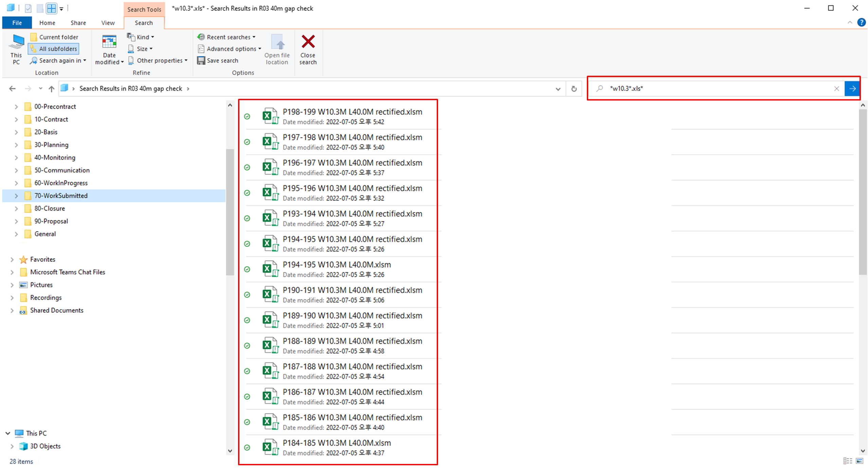Switch to details view icon in status bar
868x468 pixels.
coord(847,461)
